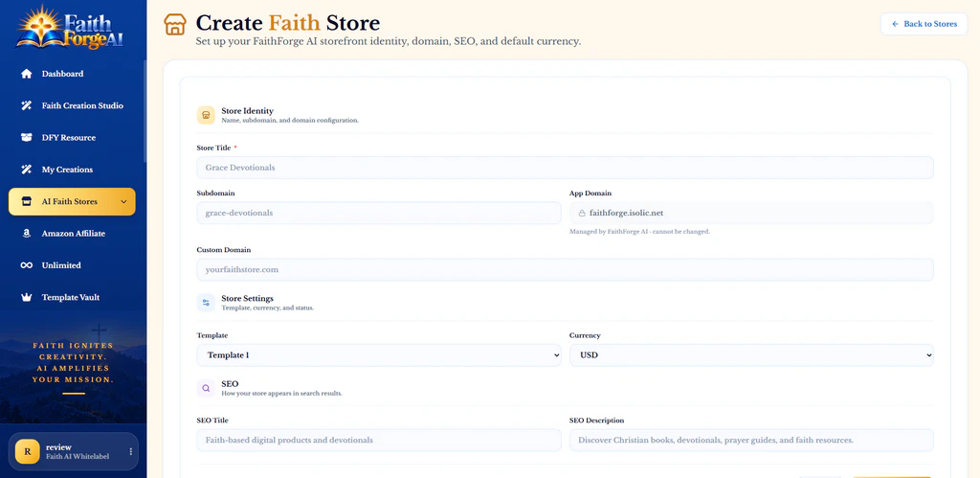Click the review user profile card
The height and width of the screenshot is (478, 980).
point(73,451)
